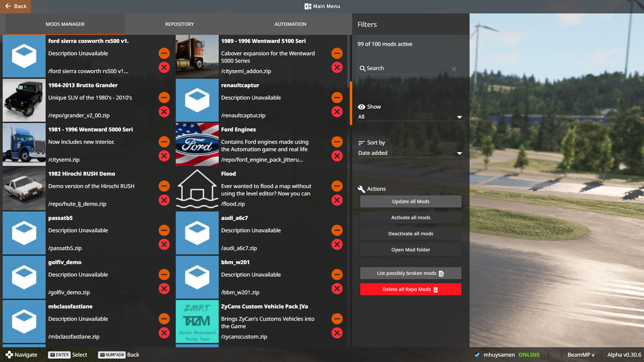Click Delete all Repo Mods

click(x=411, y=289)
